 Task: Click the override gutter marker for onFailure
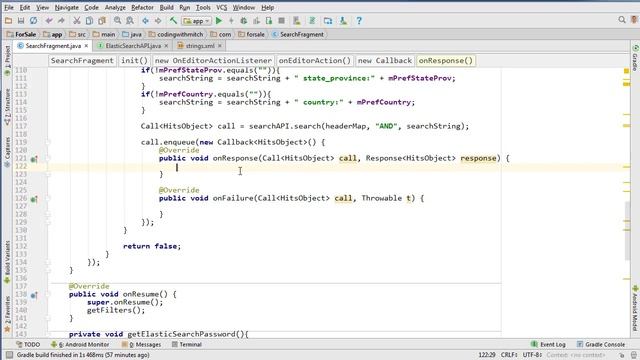[x=34, y=199]
